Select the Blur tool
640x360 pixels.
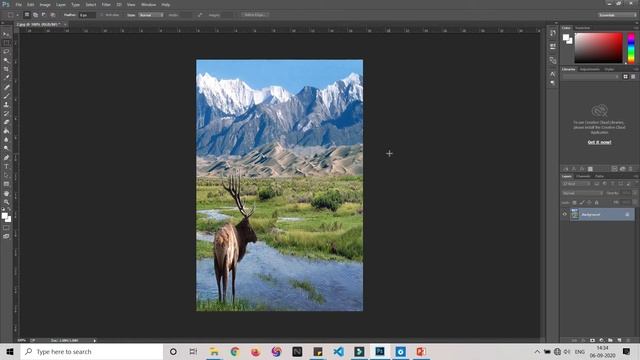[x=6, y=140]
